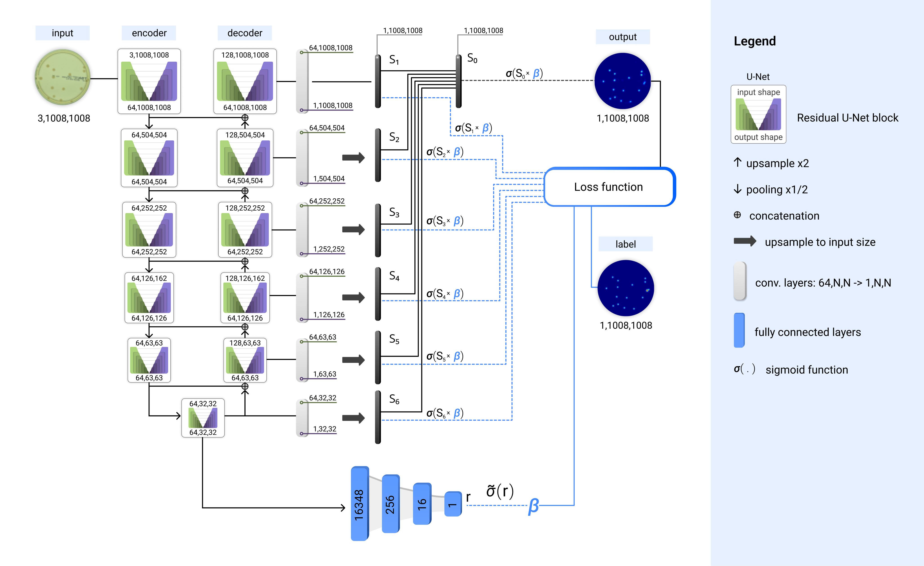Click the S6 black bar

[x=378, y=417]
